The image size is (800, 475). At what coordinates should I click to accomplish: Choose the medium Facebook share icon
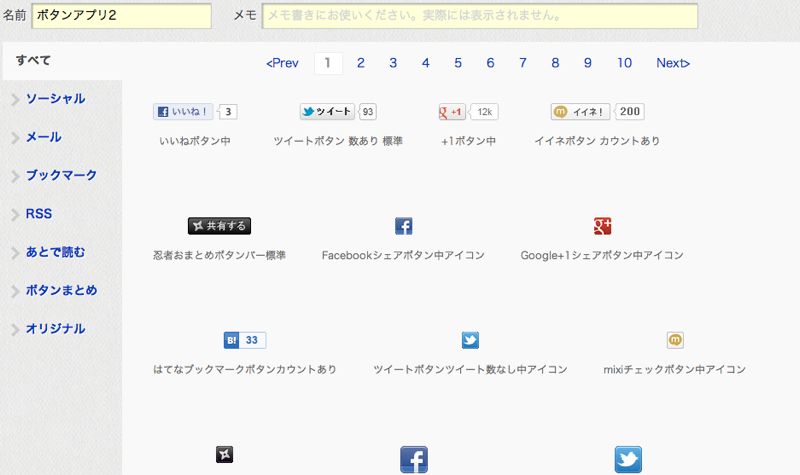404,226
